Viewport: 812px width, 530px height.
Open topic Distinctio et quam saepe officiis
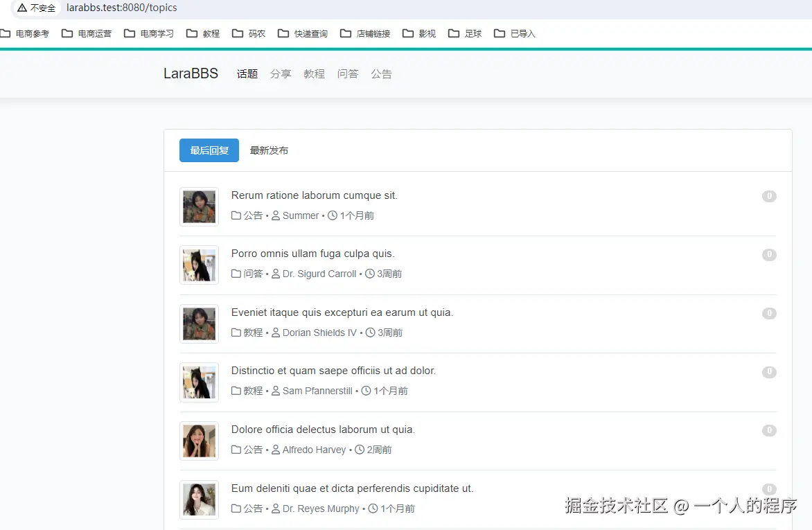pyautogui.click(x=333, y=371)
